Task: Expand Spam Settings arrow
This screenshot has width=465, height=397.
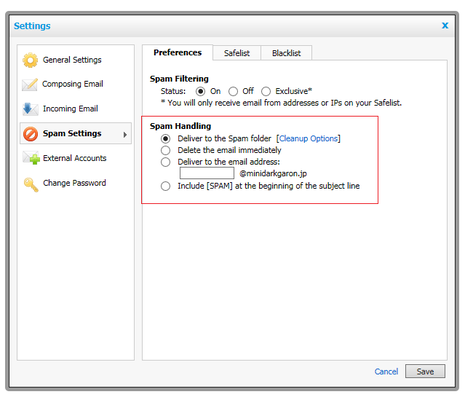Action: pos(125,135)
